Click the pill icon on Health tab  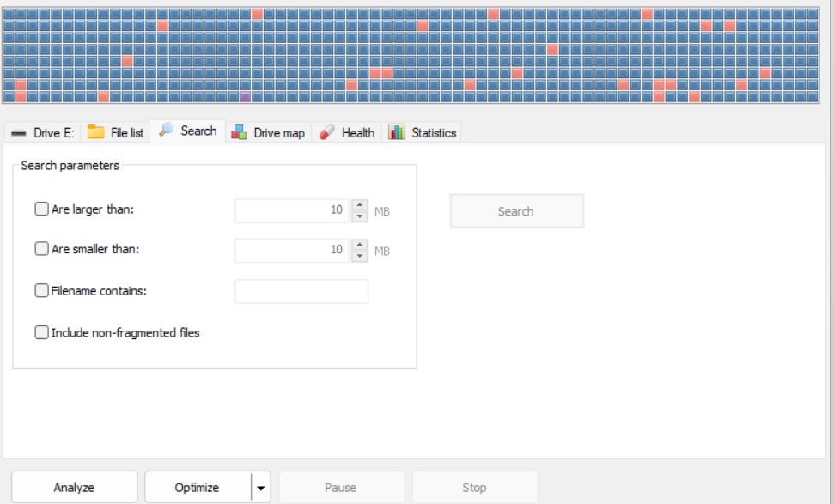coord(326,132)
